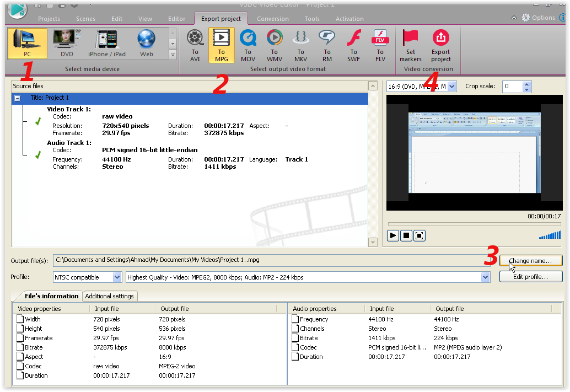Click the video preview thumbnail
Screen dimensions: 570x392
(x=475, y=153)
